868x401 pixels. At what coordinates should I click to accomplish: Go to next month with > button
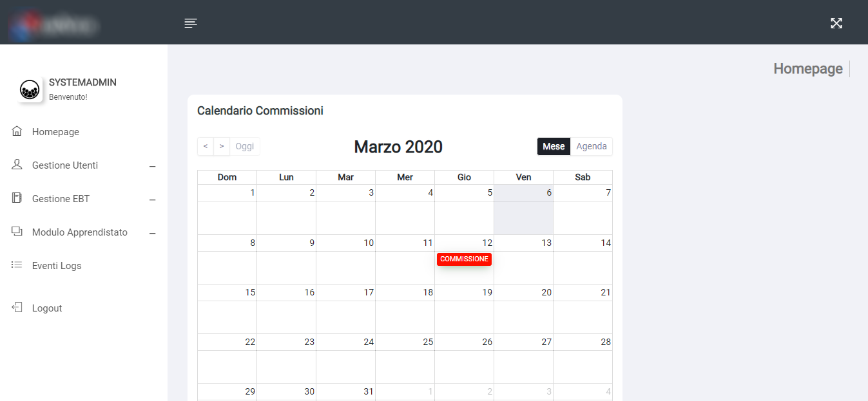pos(222,146)
